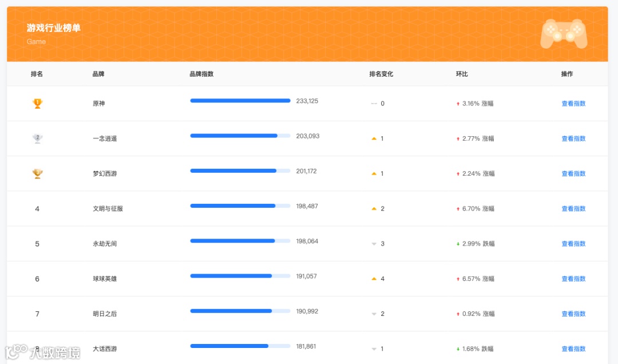
Task: Click the 排名变化 column header
Action: click(381, 74)
